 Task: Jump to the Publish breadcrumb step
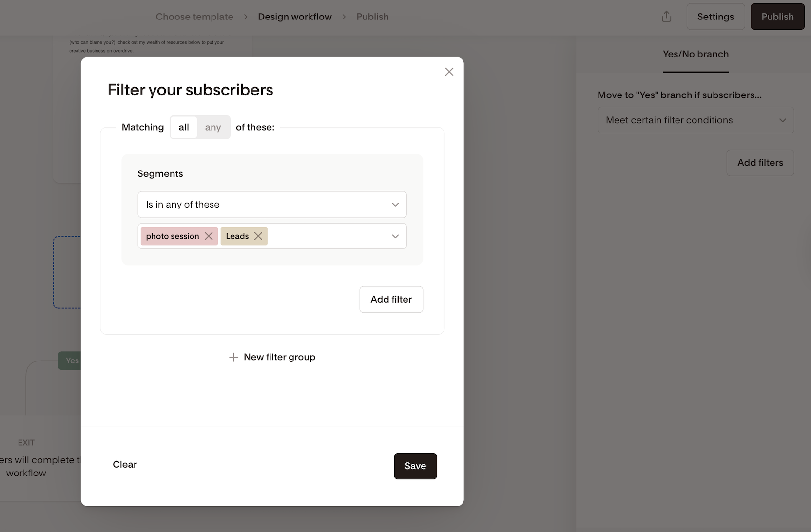click(x=372, y=17)
